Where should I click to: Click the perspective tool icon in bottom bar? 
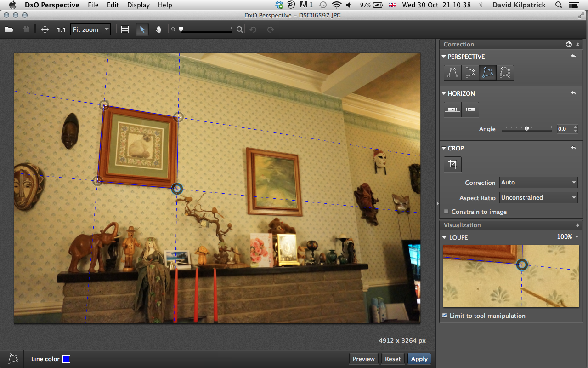coord(13,359)
